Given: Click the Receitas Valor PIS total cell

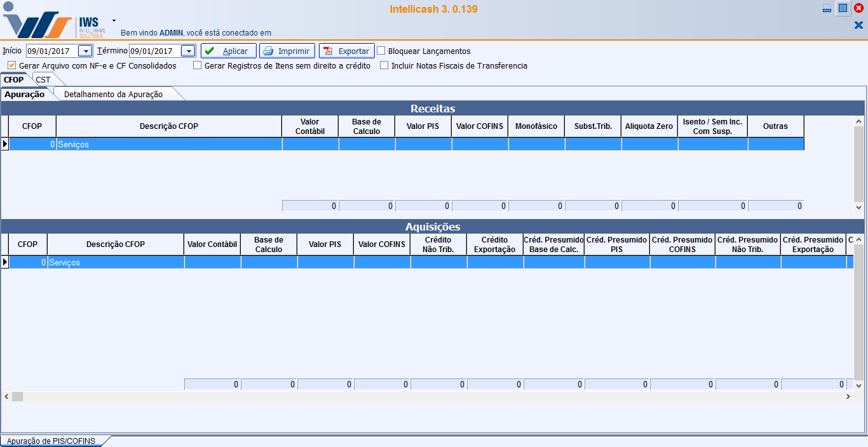Looking at the screenshot, I should tap(423, 206).
